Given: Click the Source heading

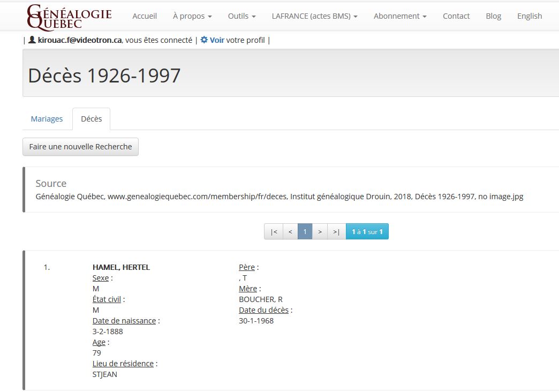Looking at the screenshot, I should point(51,183).
